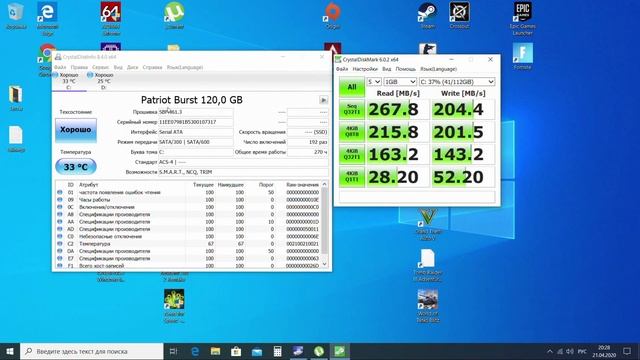Open CrystalDiskInfo Язык(Language) menu
The width and height of the screenshot is (640, 360).
tap(184, 67)
